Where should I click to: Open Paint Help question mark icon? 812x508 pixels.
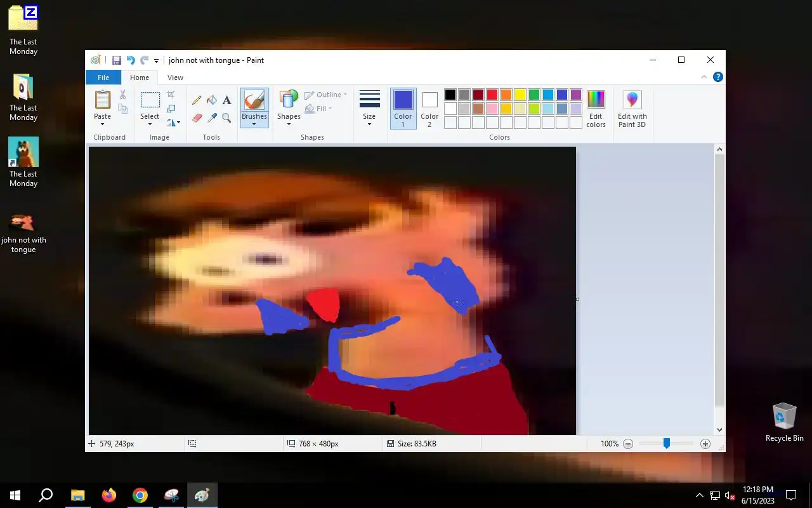718,77
